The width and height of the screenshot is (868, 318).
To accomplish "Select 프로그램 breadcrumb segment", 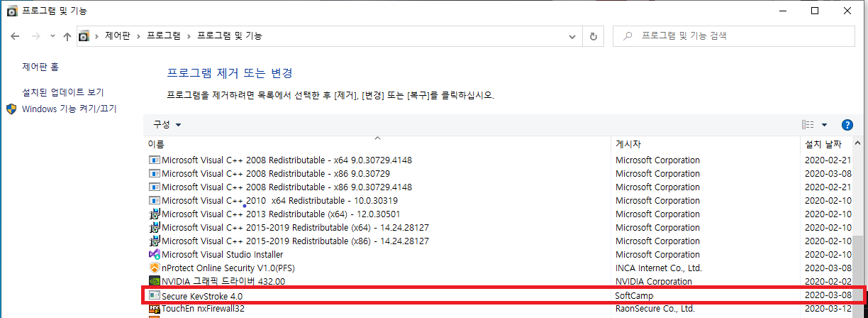I will click(164, 35).
